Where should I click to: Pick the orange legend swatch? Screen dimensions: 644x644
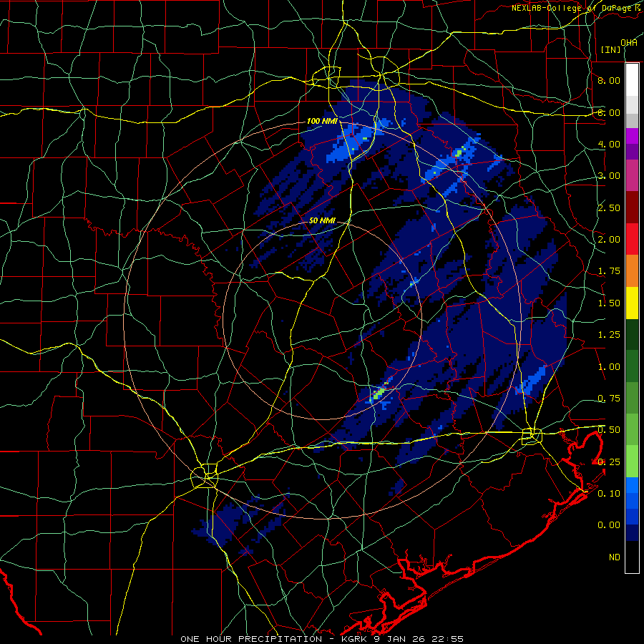point(632,270)
